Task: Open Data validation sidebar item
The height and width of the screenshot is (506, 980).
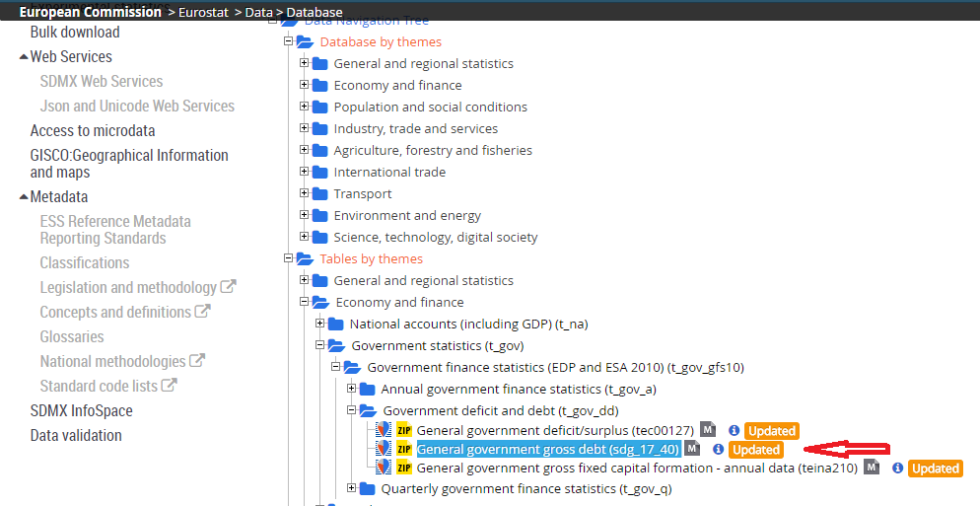Action: click(76, 435)
